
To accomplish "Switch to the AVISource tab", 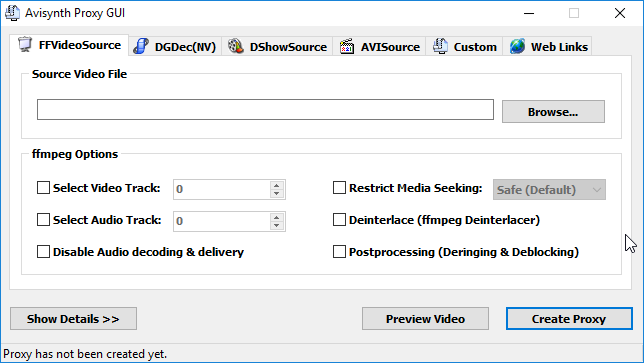I will click(379, 46).
